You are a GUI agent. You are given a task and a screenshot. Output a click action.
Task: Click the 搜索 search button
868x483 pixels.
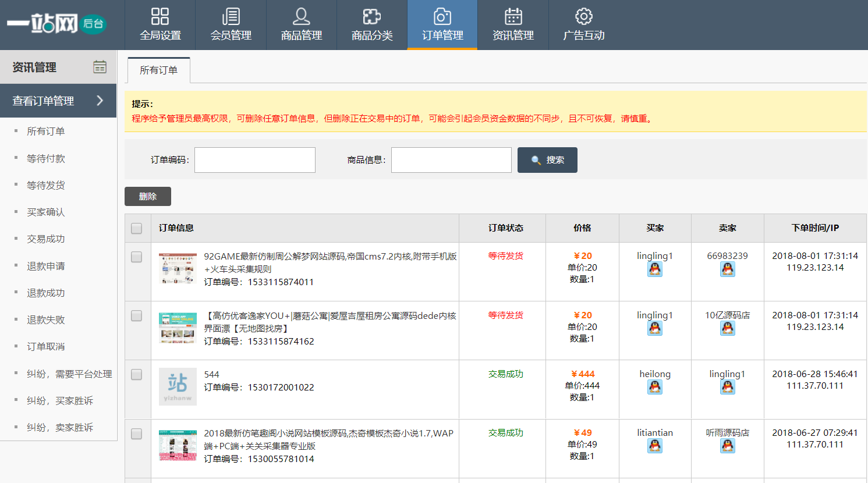click(547, 160)
